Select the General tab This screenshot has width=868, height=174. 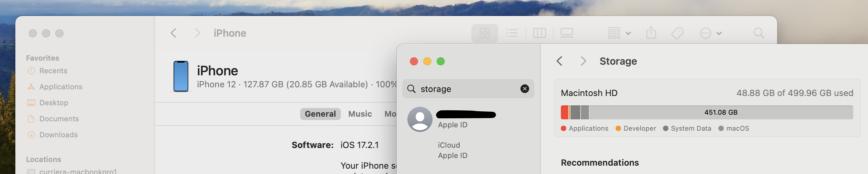tap(320, 114)
